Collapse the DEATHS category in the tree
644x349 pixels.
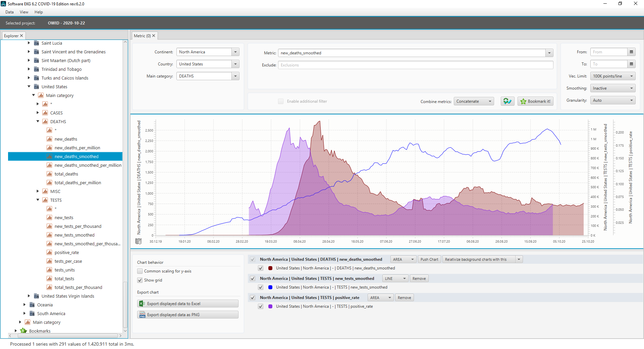coord(38,121)
